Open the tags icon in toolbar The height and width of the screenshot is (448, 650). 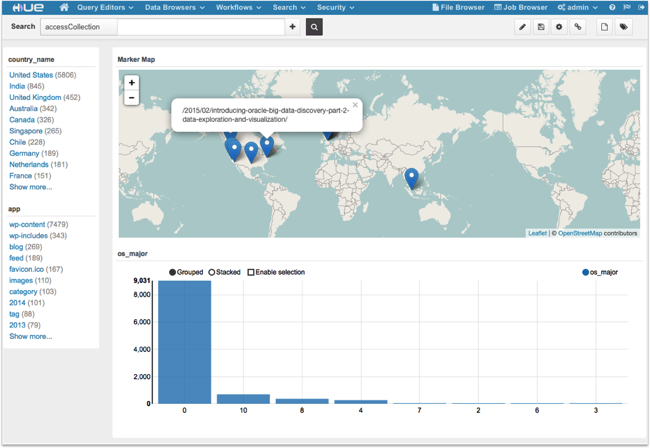coord(623,27)
